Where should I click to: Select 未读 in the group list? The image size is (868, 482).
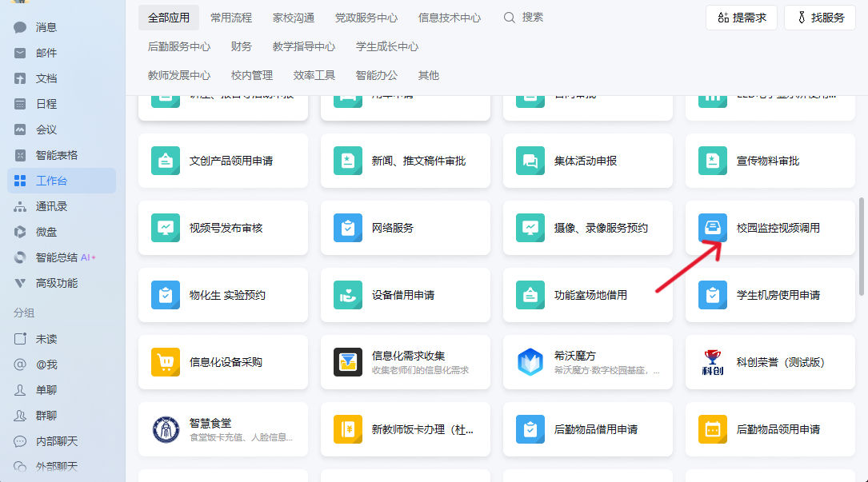46,339
